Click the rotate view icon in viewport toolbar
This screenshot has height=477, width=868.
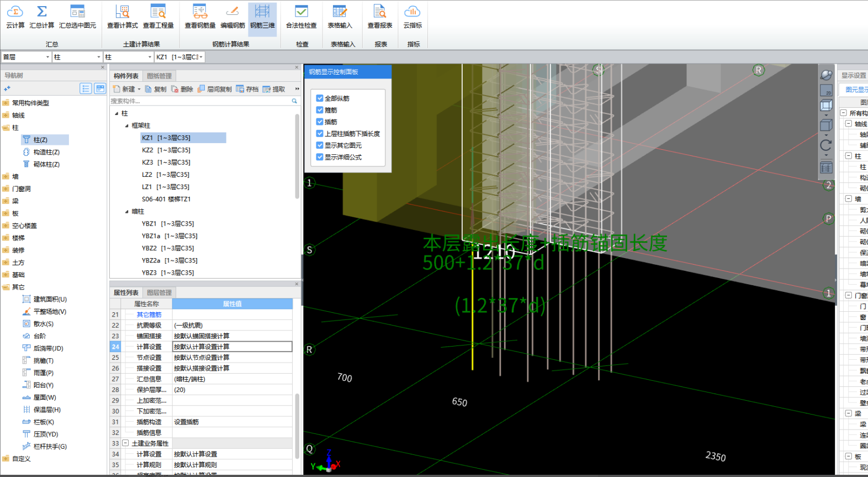tap(826, 145)
